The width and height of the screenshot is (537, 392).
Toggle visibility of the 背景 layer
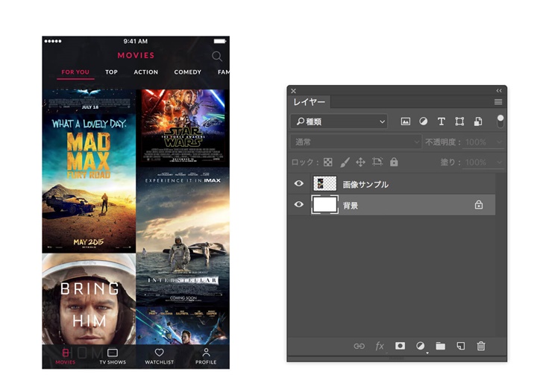click(299, 205)
